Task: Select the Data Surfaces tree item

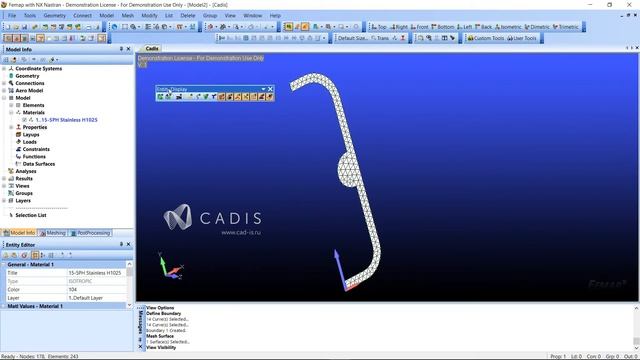Action: 39,164
